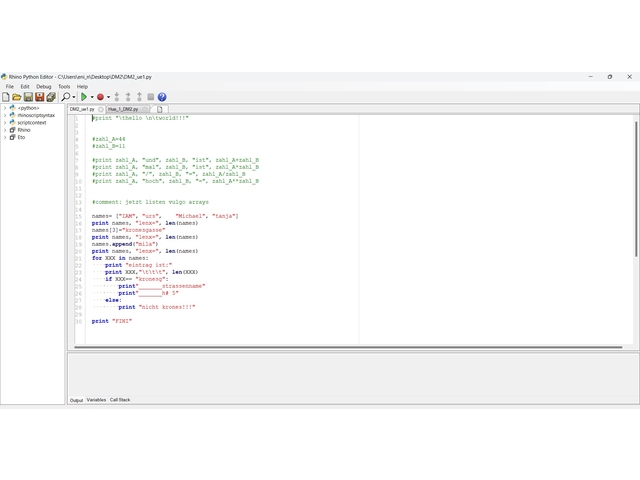Viewport: 640px width, 480px height.
Task: Maximize the Rhino Python Editor window
Action: pyautogui.click(x=610, y=77)
